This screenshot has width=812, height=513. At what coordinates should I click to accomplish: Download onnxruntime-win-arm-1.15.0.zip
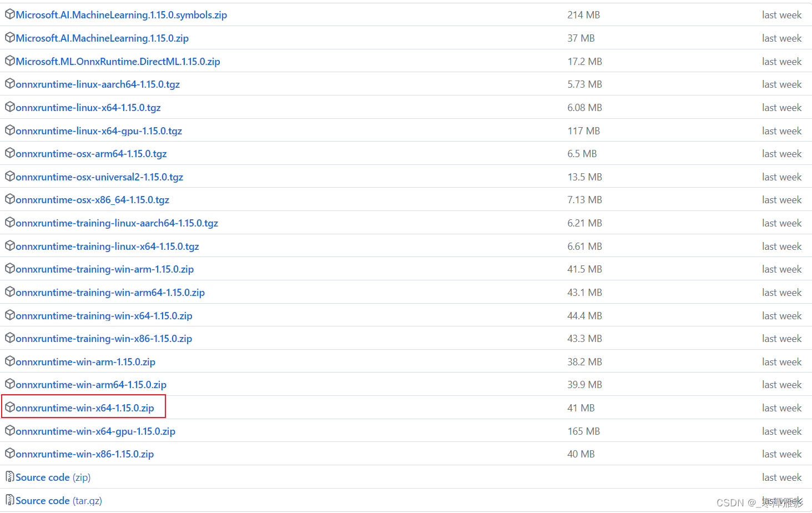(x=85, y=362)
